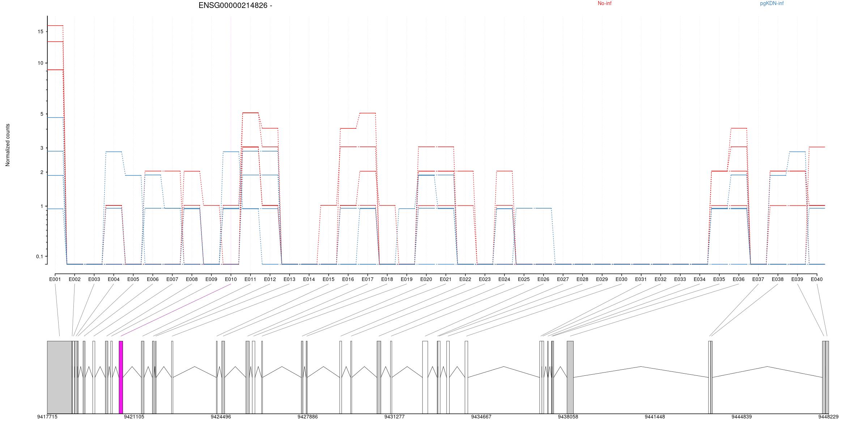
Task: Click exon label E039
Action: pos(797,279)
